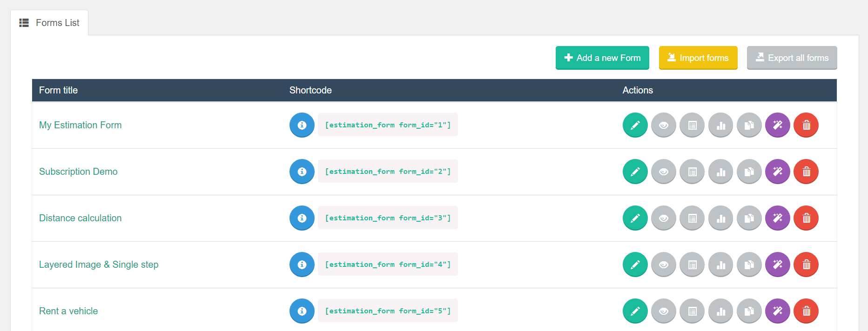View orders list of Subscription Demo
Screen dimensions: 868x331
click(x=692, y=172)
